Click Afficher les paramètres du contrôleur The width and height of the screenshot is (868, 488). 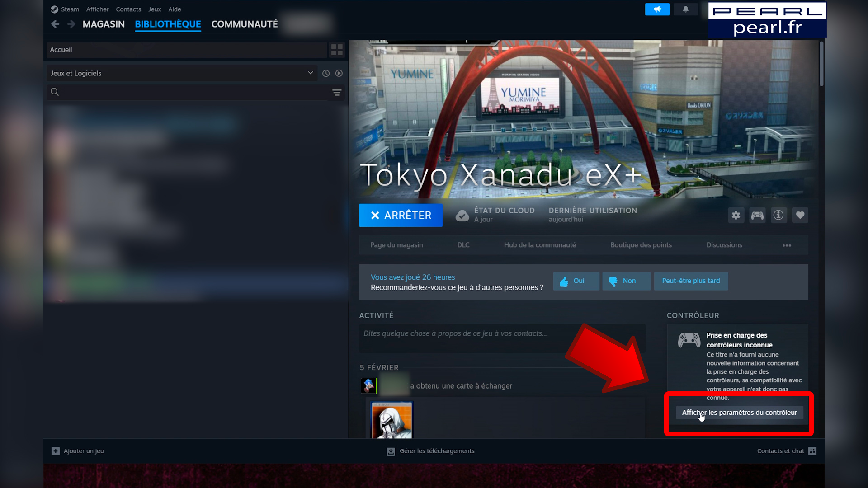[739, 412]
